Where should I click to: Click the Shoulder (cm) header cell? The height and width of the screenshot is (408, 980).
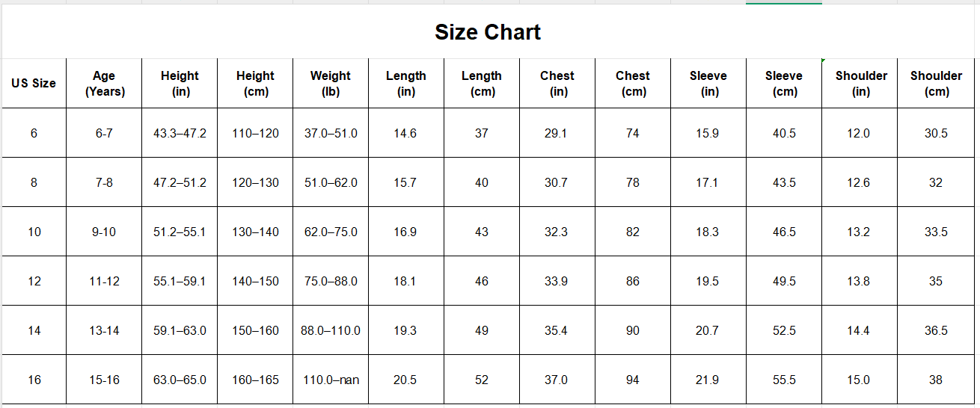(936, 83)
